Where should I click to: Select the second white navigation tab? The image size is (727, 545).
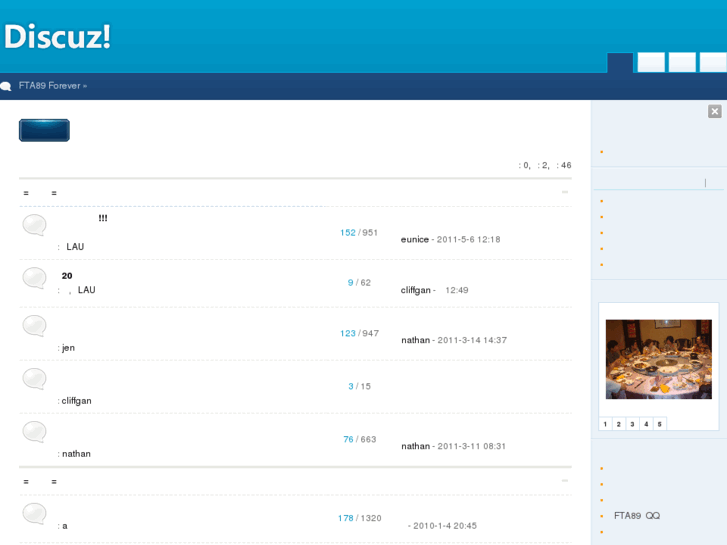pos(682,63)
